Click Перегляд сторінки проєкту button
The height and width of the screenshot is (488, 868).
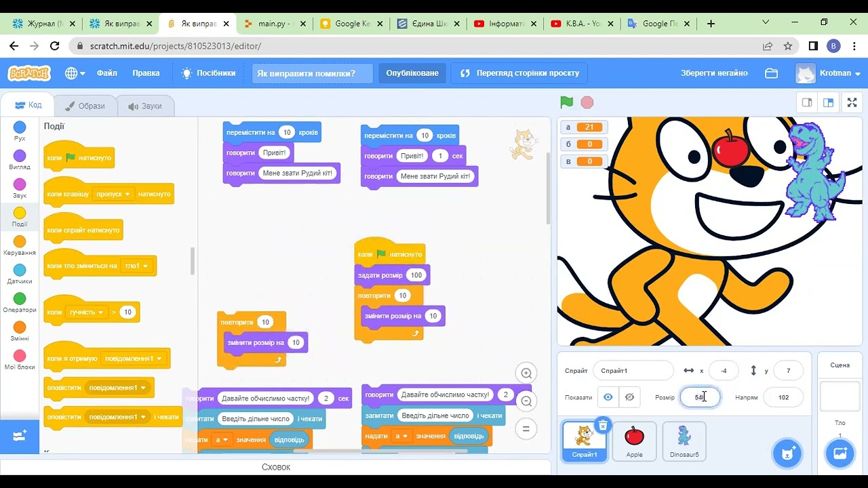click(520, 73)
